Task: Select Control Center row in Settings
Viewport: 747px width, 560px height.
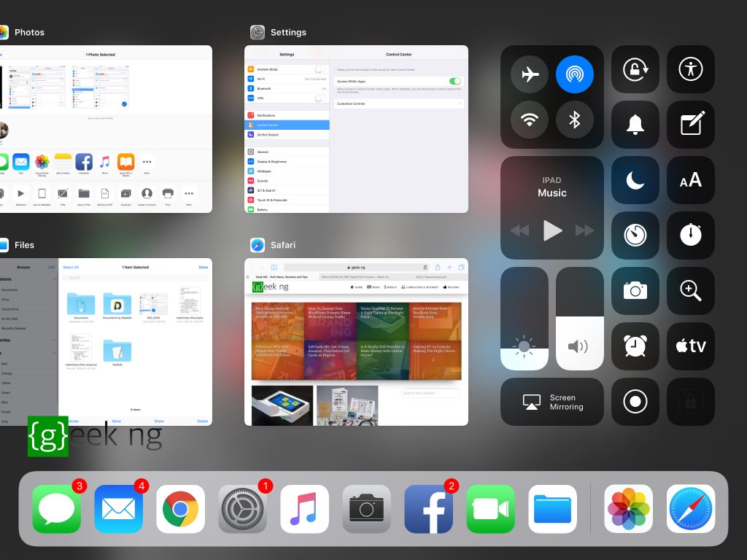Action: pos(287,125)
